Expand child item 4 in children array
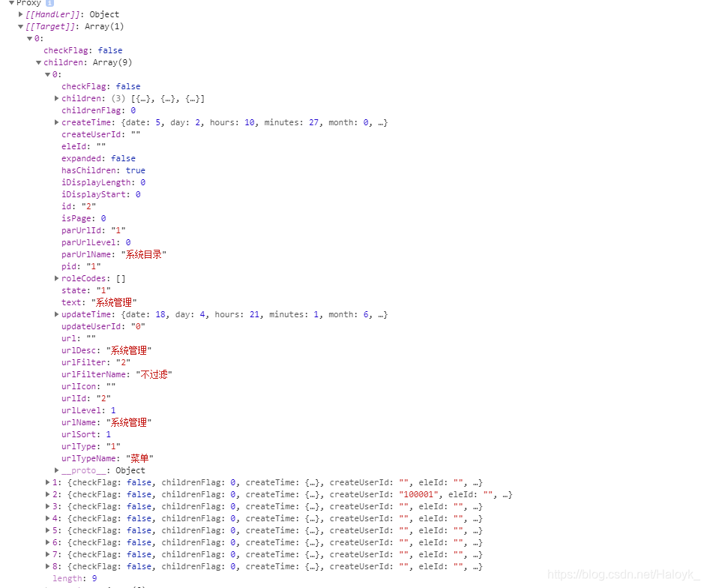This screenshot has height=588, width=707. 47,518
